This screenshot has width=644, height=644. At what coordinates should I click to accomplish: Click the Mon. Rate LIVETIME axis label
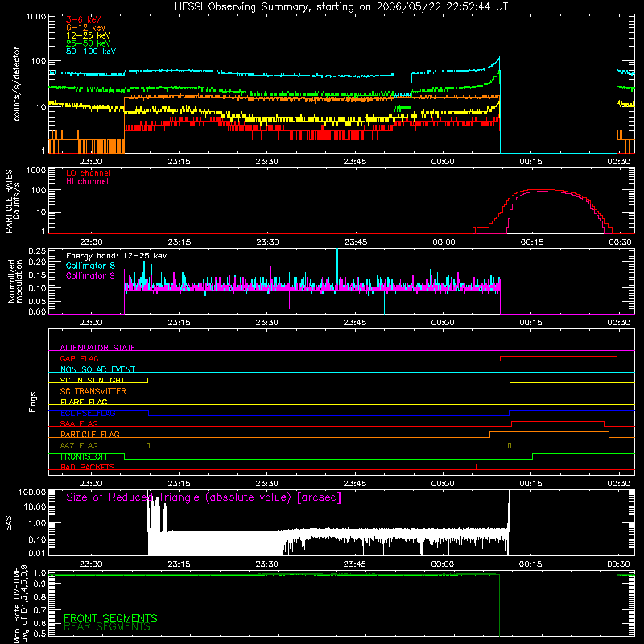pyautogui.click(x=20, y=605)
